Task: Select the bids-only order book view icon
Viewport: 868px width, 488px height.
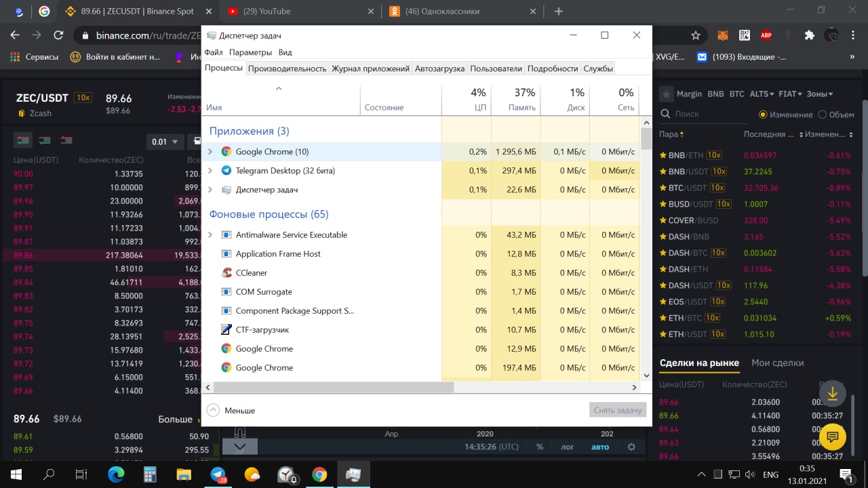Action: click(x=45, y=140)
